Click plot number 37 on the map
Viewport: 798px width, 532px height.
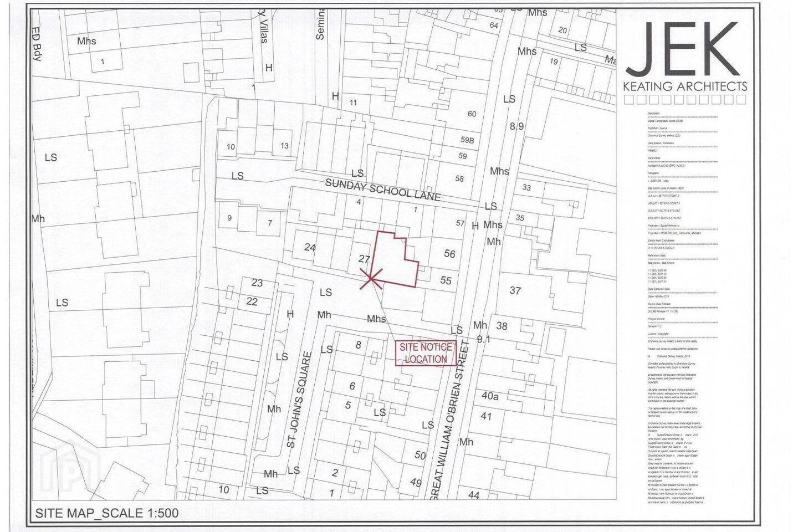pos(515,290)
